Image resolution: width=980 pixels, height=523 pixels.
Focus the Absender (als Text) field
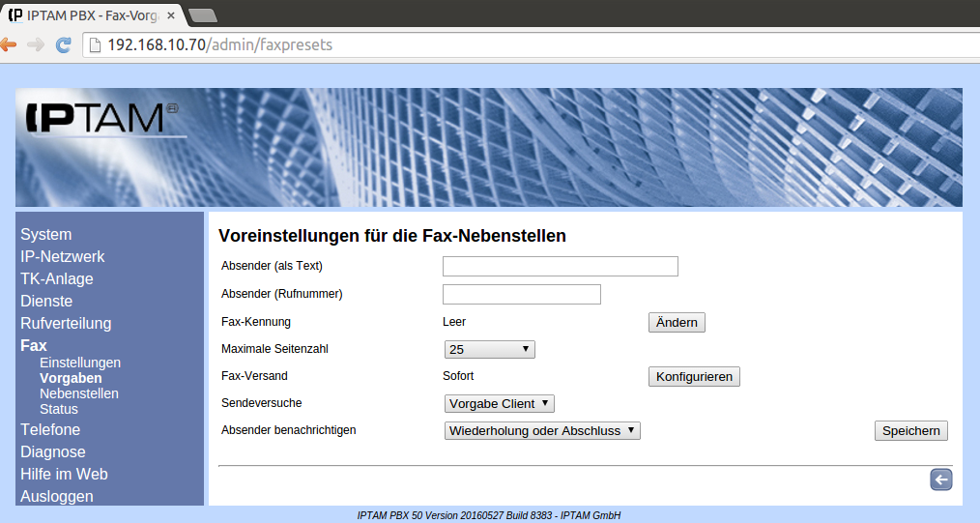pyautogui.click(x=560, y=267)
